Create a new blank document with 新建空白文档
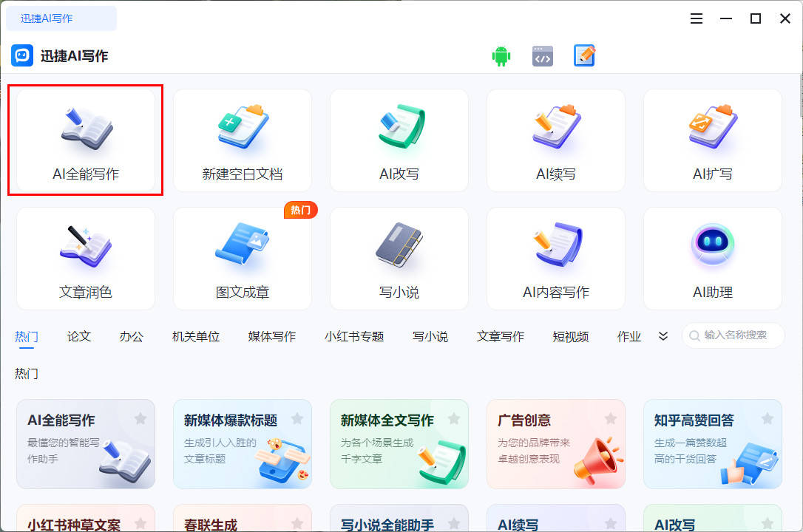 (243, 140)
